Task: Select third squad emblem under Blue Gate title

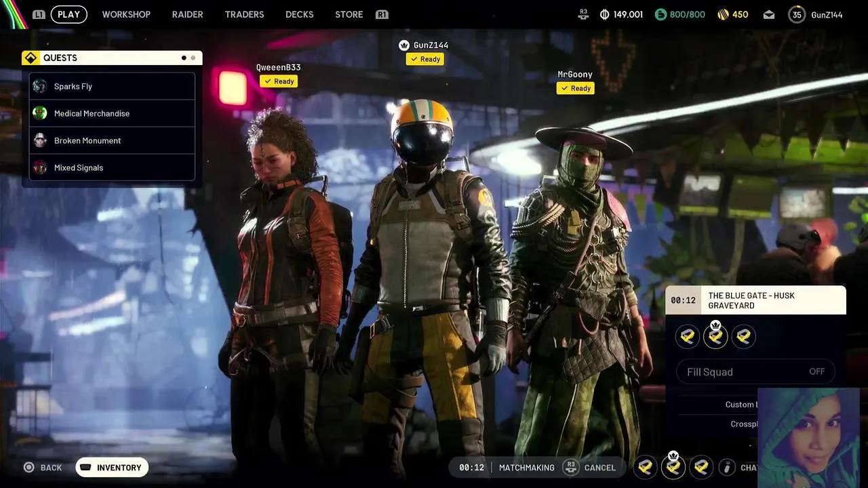Action: 744,336
